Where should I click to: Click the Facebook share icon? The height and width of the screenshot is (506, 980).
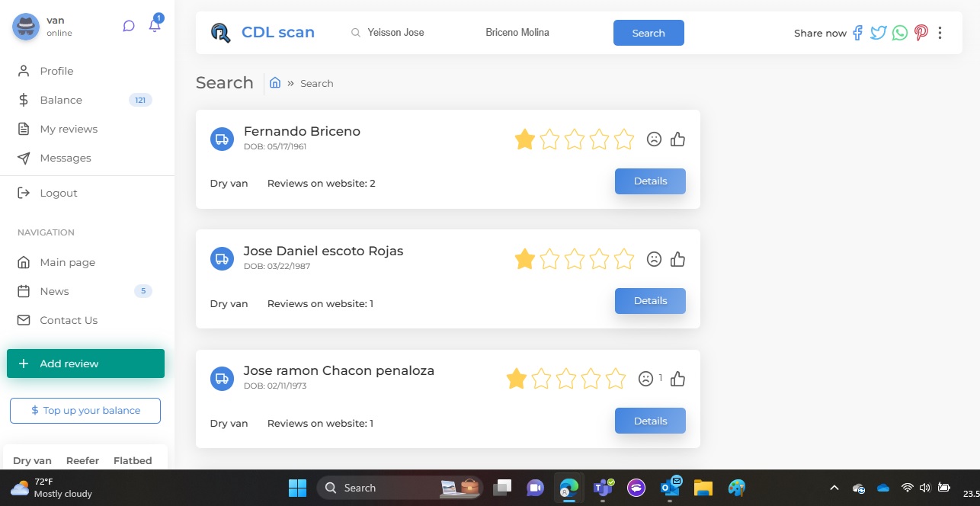(x=857, y=33)
